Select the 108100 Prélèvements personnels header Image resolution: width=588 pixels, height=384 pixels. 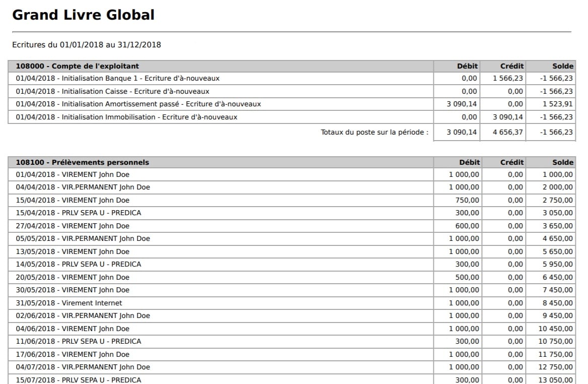(83, 162)
